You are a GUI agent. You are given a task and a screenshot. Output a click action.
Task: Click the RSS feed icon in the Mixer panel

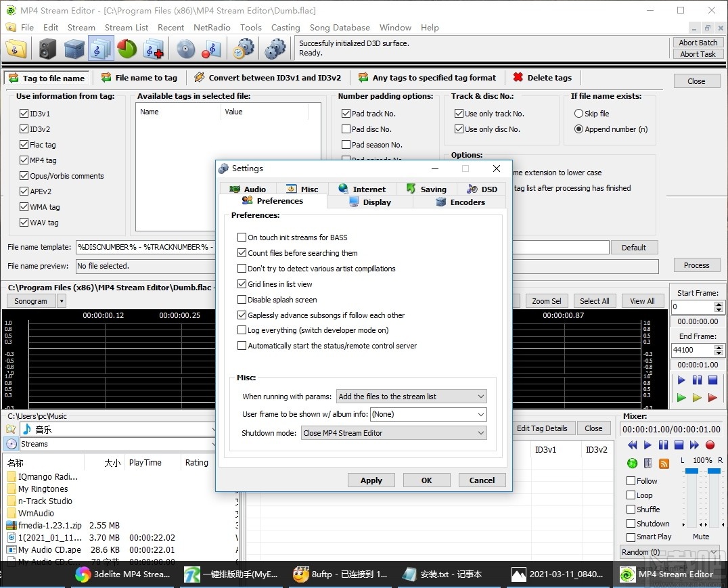tap(664, 463)
